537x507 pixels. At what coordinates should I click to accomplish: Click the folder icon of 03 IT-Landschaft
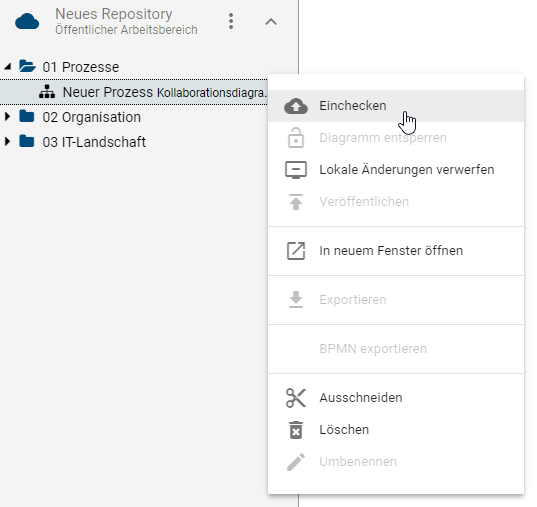[x=27, y=141]
